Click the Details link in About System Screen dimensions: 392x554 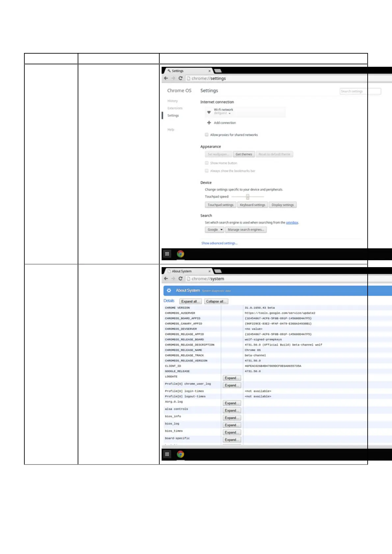[x=169, y=301]
